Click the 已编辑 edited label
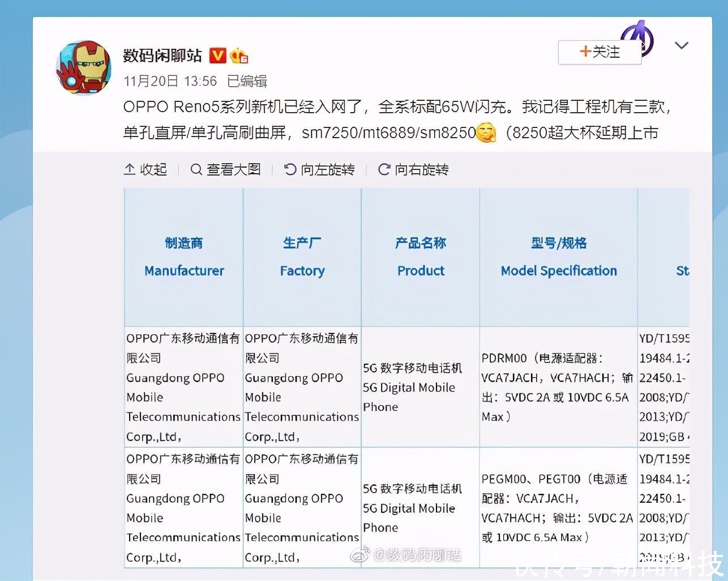 [x=247, y=82]
